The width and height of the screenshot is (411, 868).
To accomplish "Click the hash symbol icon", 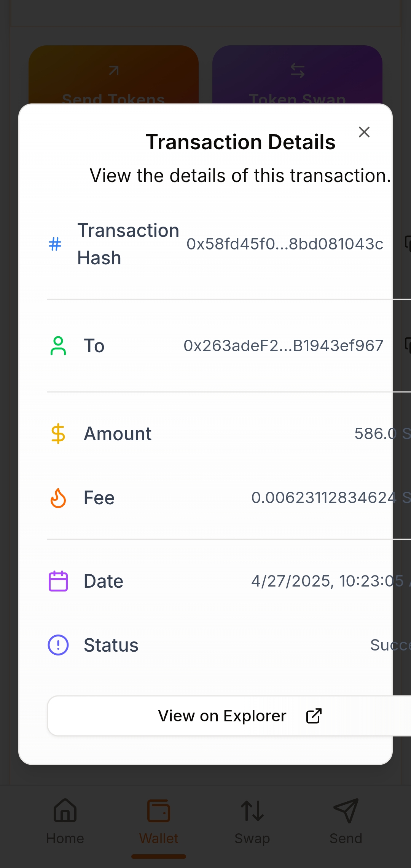I will coord(55,244).
